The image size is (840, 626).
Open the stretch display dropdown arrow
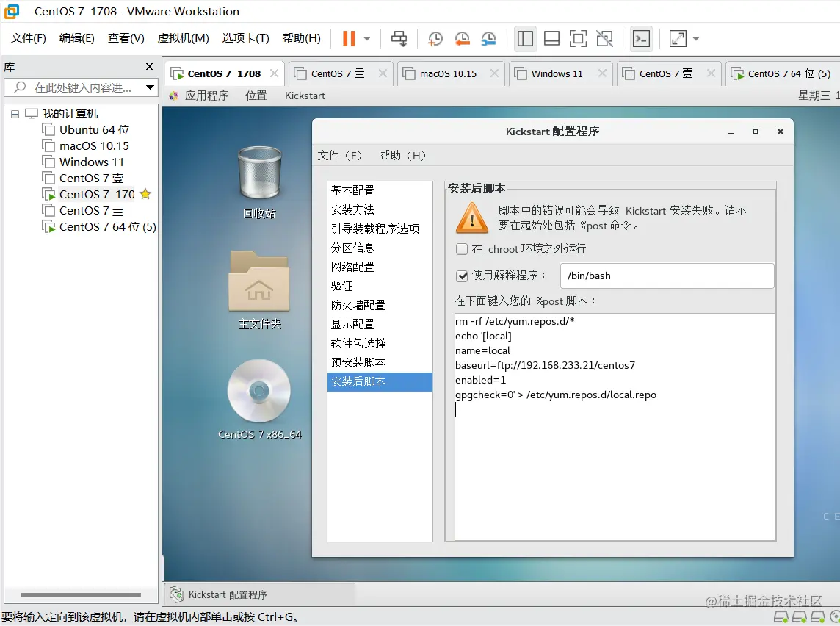coord(696,39)
